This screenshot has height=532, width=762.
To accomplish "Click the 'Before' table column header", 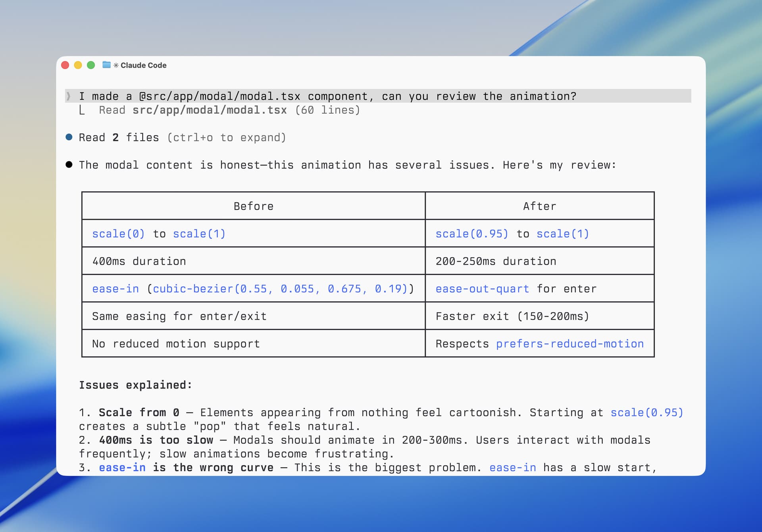I will point(253,206).
